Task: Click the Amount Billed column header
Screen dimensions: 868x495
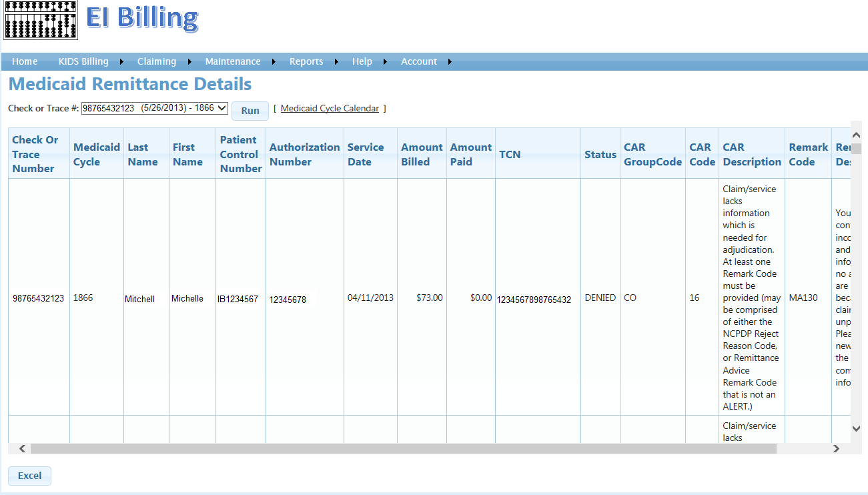Action: [421, 154]
